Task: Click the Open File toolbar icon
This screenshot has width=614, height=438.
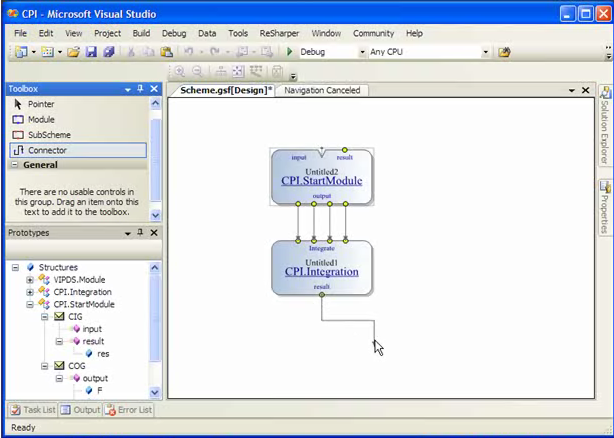Action: click(x=74, y=52)
